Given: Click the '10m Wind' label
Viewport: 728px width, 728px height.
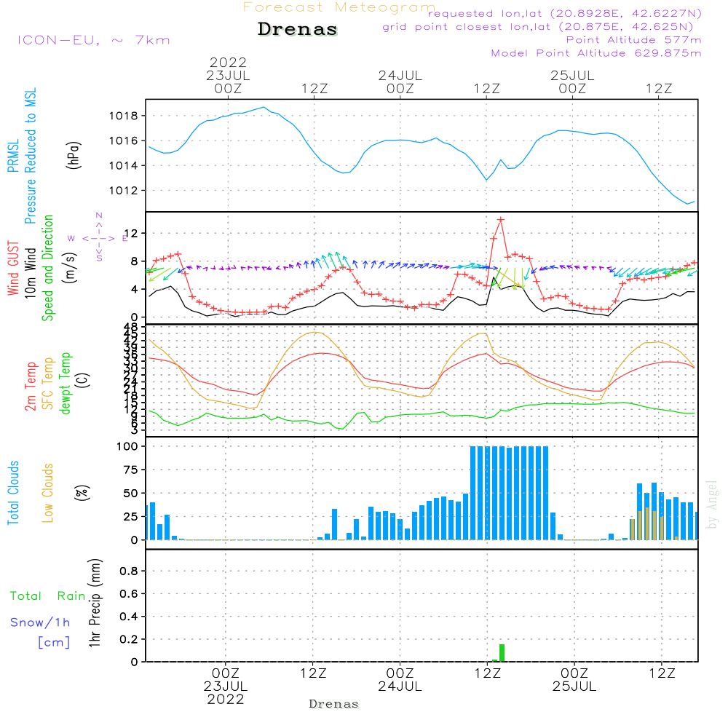Looking at the screenshot, I should pyautogui.click(x=30, y=272).
